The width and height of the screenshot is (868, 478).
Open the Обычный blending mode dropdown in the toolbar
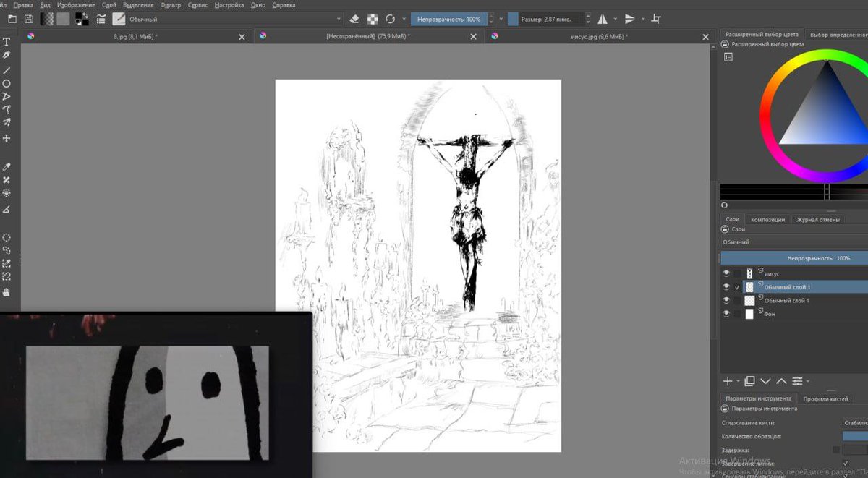[x=235, y=19]
